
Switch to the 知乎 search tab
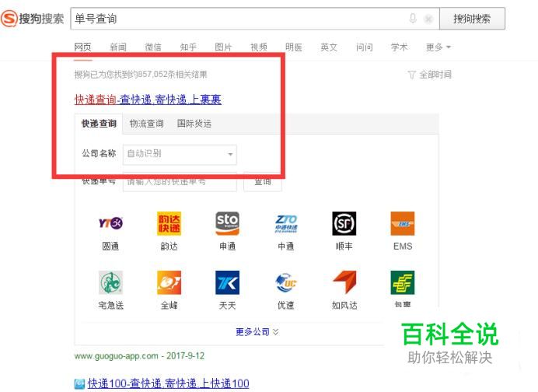(x=188, y=47)
